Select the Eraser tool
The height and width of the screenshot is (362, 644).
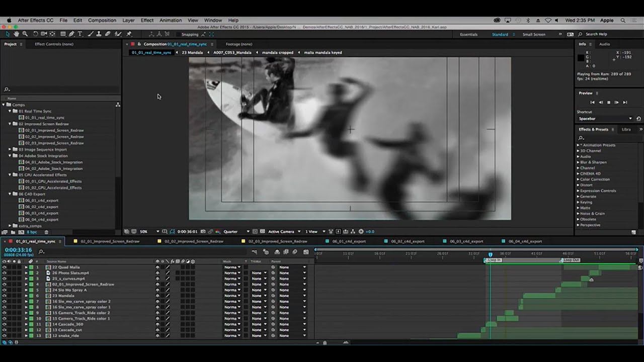click(x=108, y=34)
